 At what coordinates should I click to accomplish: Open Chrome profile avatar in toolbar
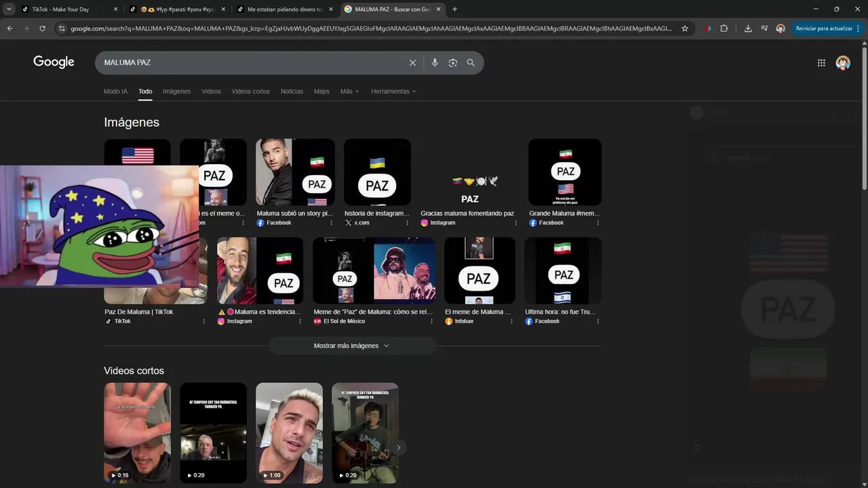(781, 28)
